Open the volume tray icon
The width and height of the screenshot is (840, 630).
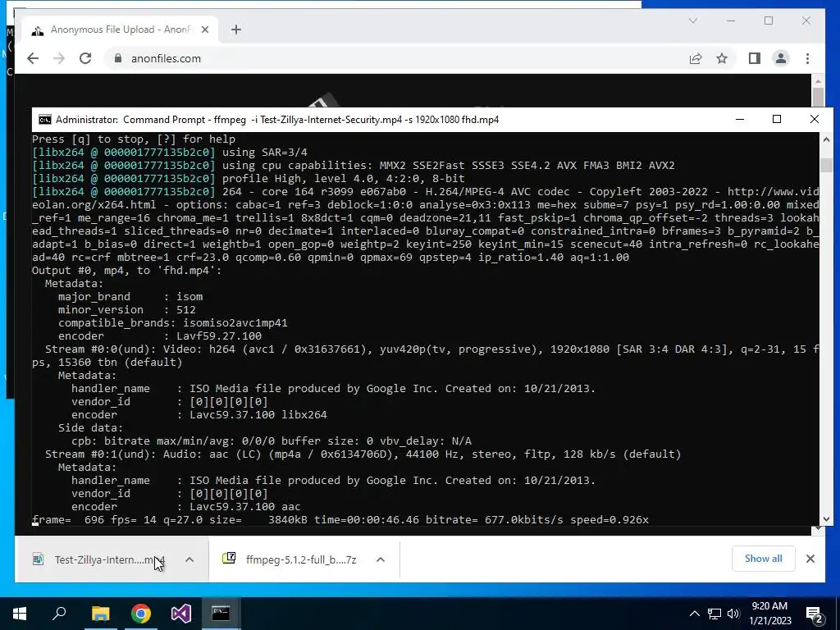point(733,614)
